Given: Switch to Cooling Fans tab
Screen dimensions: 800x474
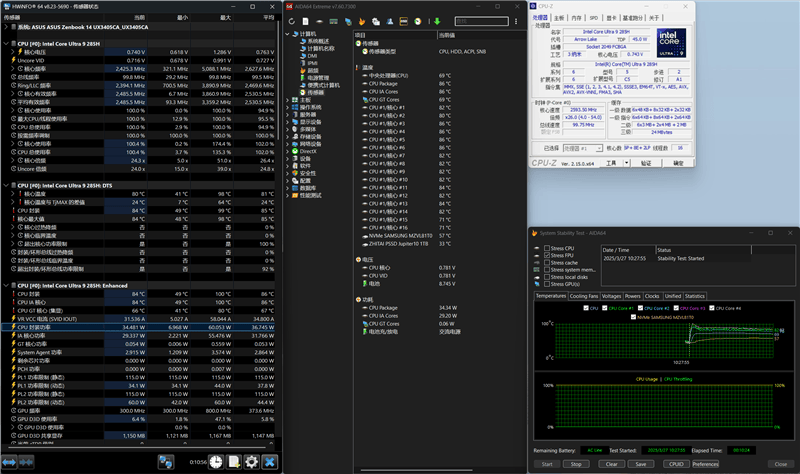Looking at the screenshot, I should tap(584, 296).
